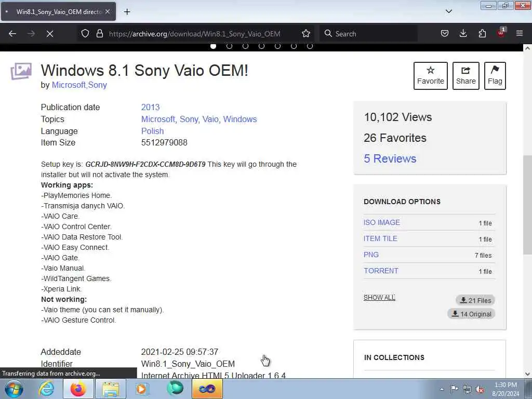The width and height of the screenshot is (532, 399).
Task: Click the image item type icon
Action: [21, 71]
